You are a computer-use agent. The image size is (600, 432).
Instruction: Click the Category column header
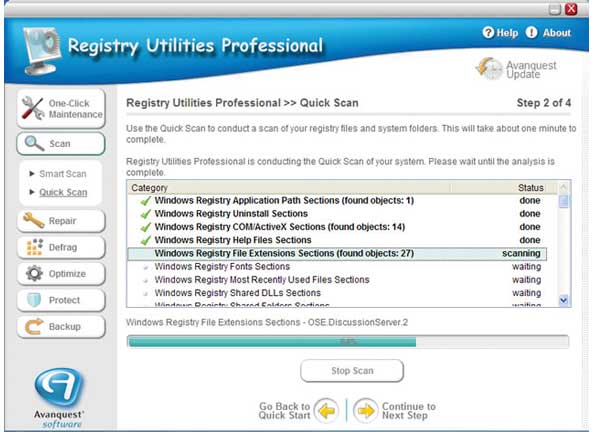(x=149, y=188)
